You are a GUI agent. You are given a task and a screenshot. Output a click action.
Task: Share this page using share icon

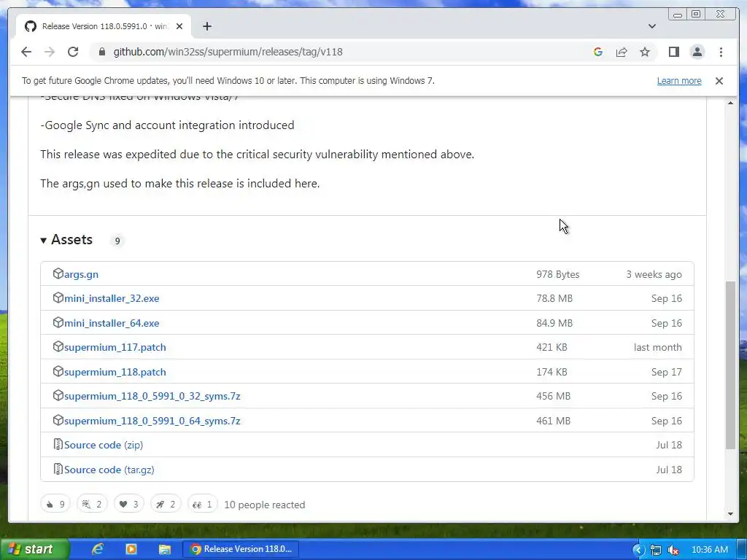coord(622,52)
